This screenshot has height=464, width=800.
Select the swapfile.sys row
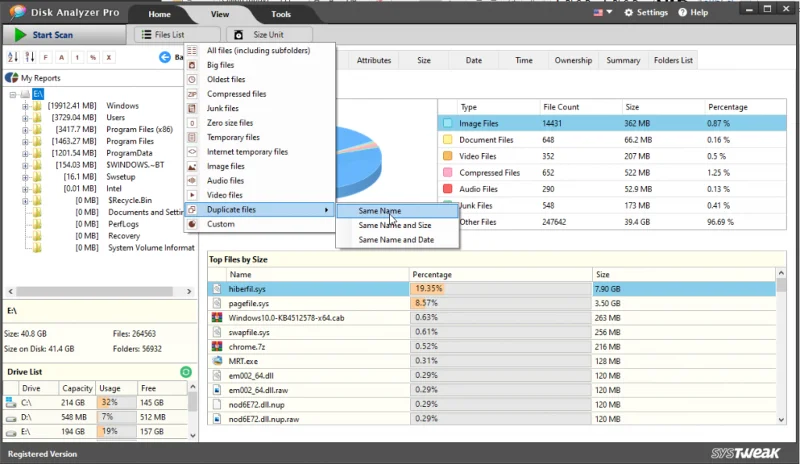tap(492, 332)
